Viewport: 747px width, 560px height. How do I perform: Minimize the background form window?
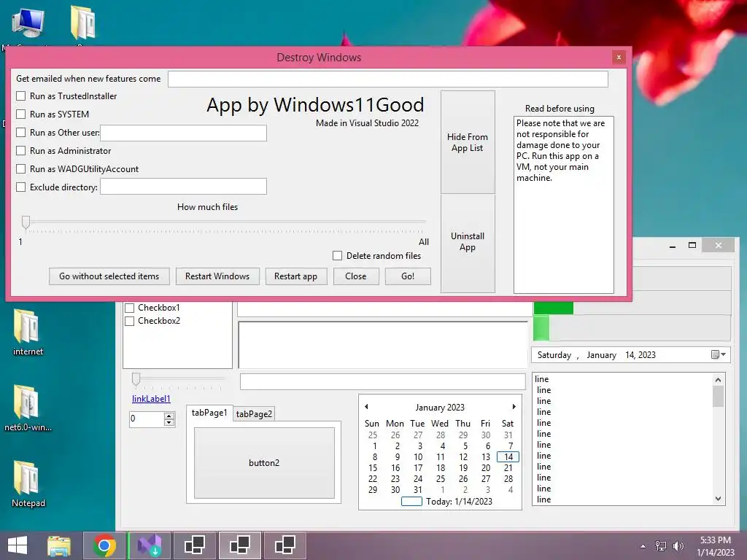tap(672, 246)
